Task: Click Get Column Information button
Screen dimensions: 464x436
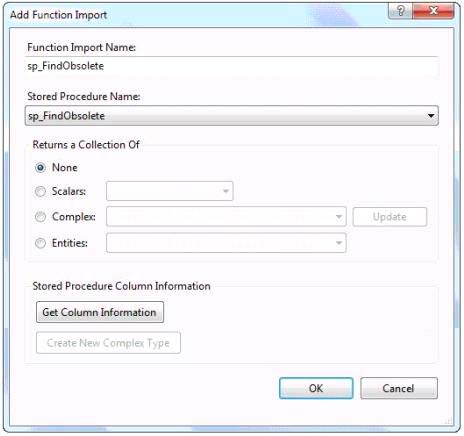Action: [x=100, y=312]
